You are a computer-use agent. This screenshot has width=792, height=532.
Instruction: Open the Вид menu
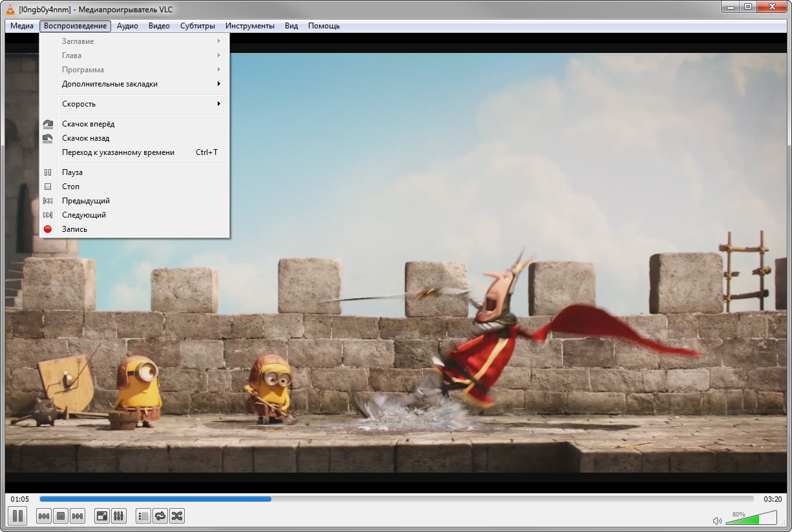(291, 26)
